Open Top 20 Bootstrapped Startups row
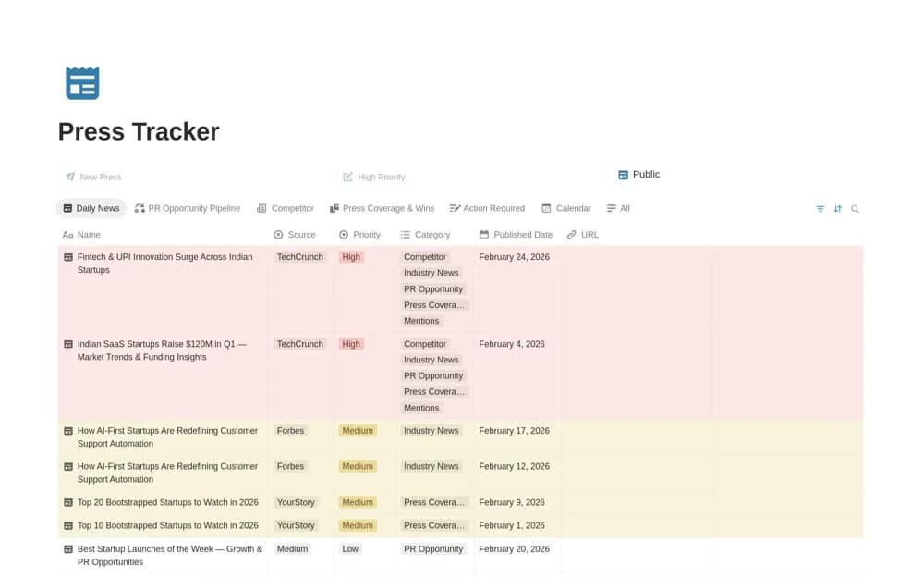This screenshot has height=577, width=924. point(168,503)
